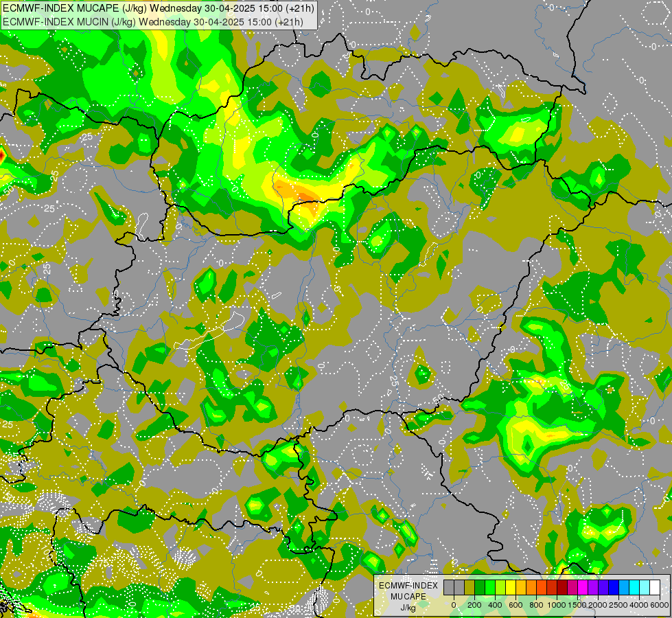Viewport: 672px width, 618px height.
Task: Choose the white legend swatch
Action: 656,587
